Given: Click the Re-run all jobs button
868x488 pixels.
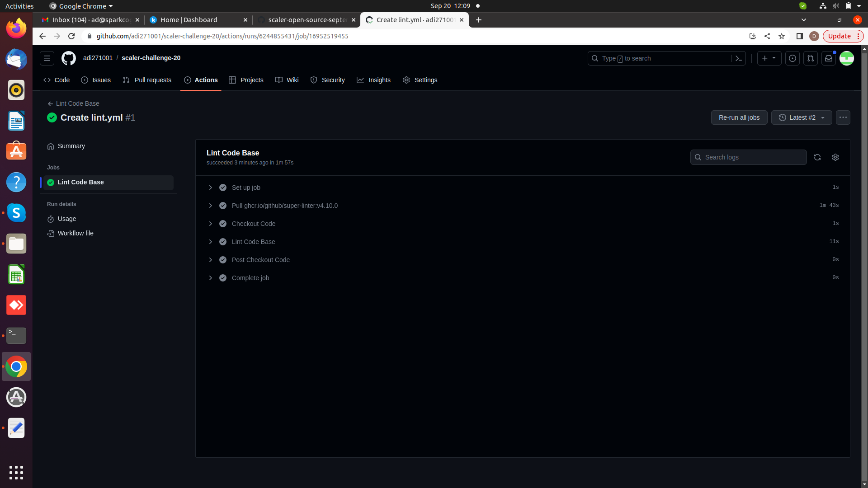Looking at the screenshot, I should 739,117.
